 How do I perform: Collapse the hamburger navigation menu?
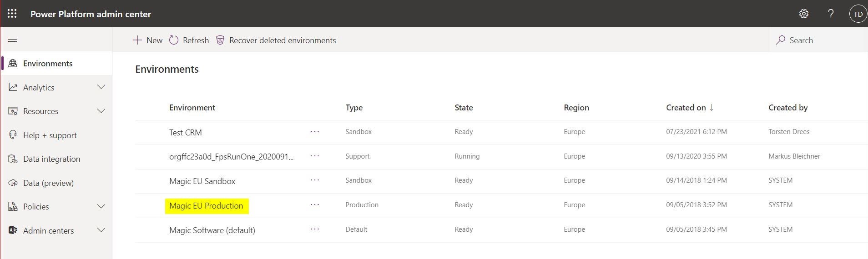point(12,40)
